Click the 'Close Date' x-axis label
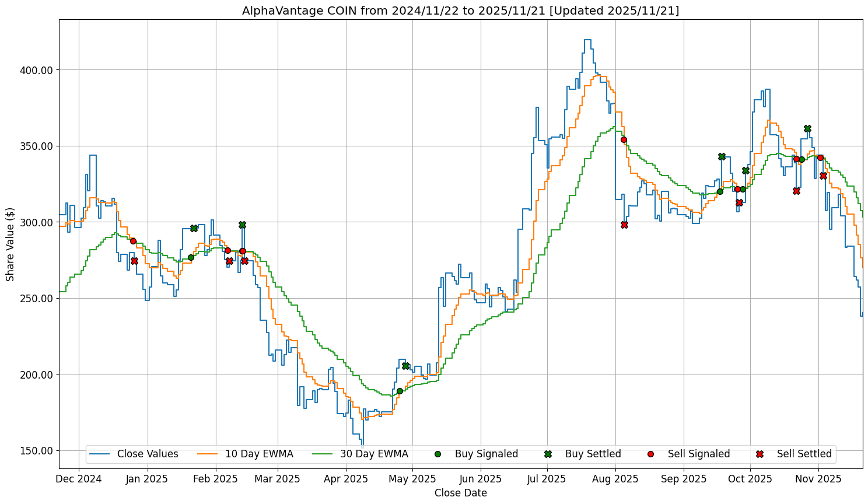The image size is (868, 504). 460,493
